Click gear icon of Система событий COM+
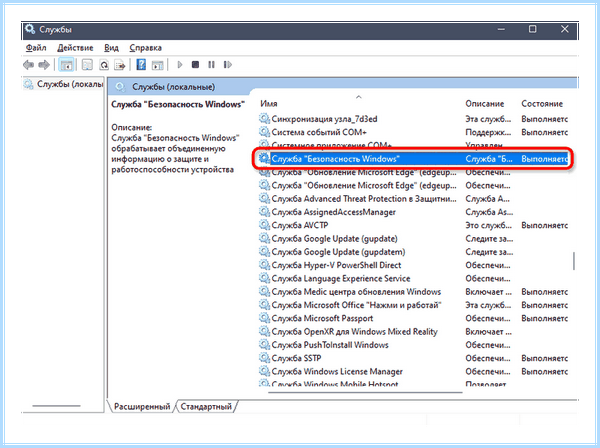600x448 pixels. pyautogui.click(x=264, y=132)
